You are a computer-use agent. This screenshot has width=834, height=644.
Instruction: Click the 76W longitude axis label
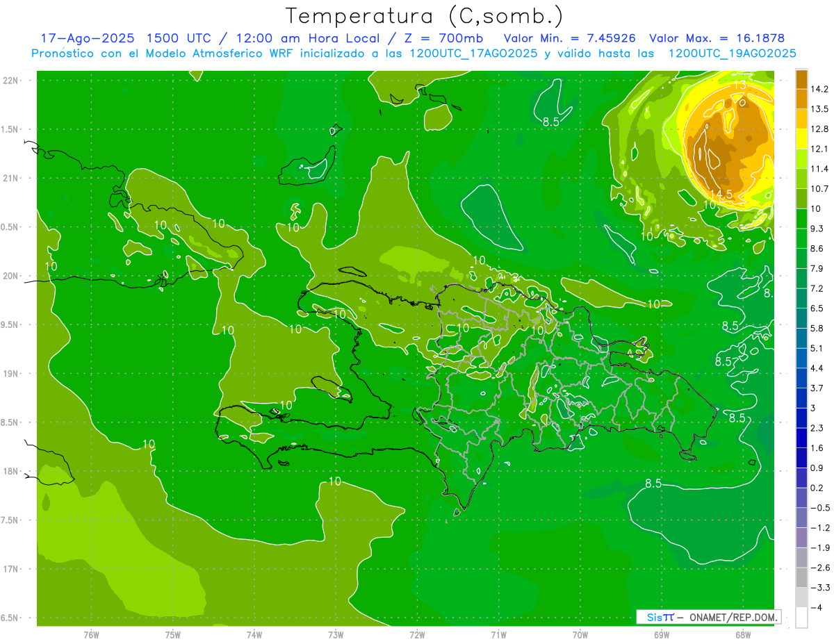click(x=91, y=635)
